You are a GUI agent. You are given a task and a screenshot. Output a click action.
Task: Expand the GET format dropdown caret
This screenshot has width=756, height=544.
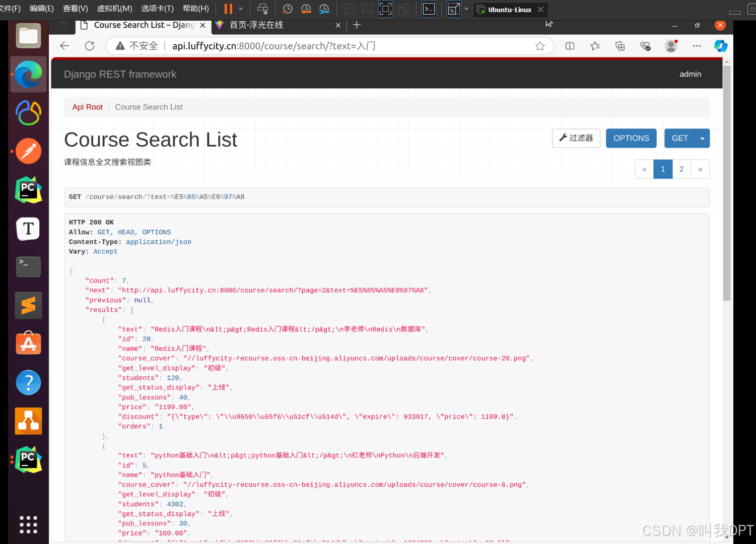click(x=702, y=138)
